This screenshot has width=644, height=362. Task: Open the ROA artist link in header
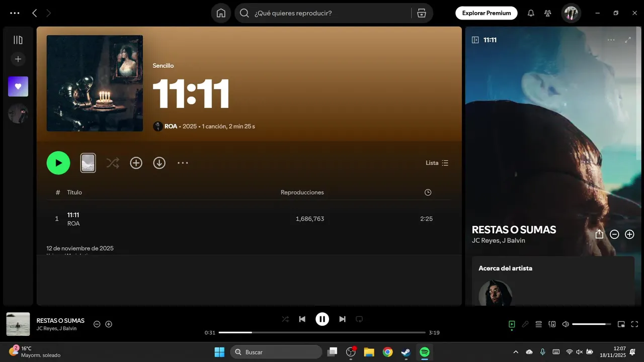(x=171, y=126)
